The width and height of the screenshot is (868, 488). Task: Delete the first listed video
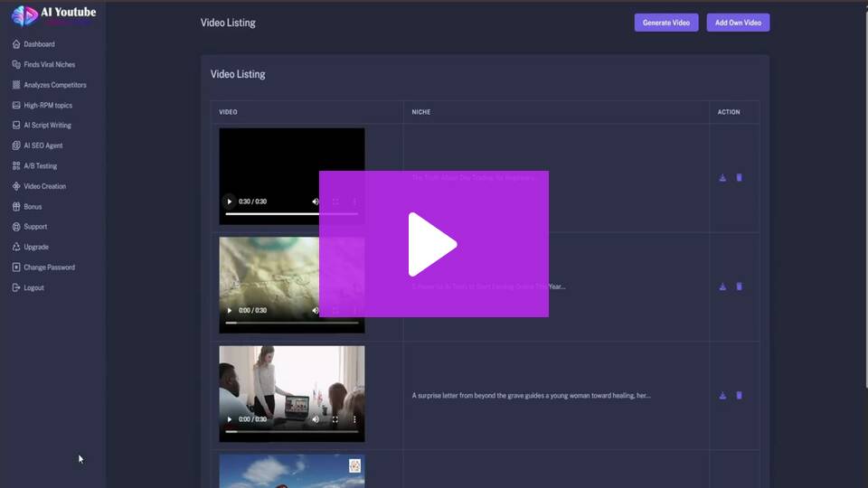coord(739,178)
